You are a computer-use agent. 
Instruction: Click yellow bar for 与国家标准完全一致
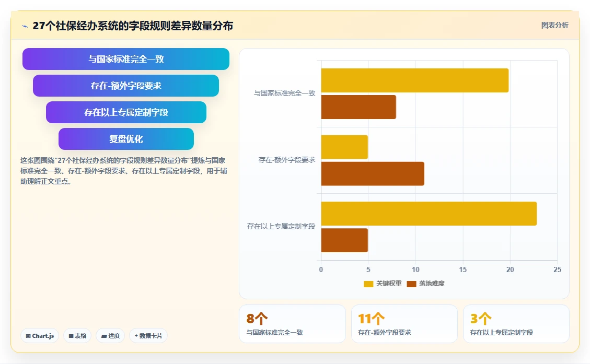(414, 80)
